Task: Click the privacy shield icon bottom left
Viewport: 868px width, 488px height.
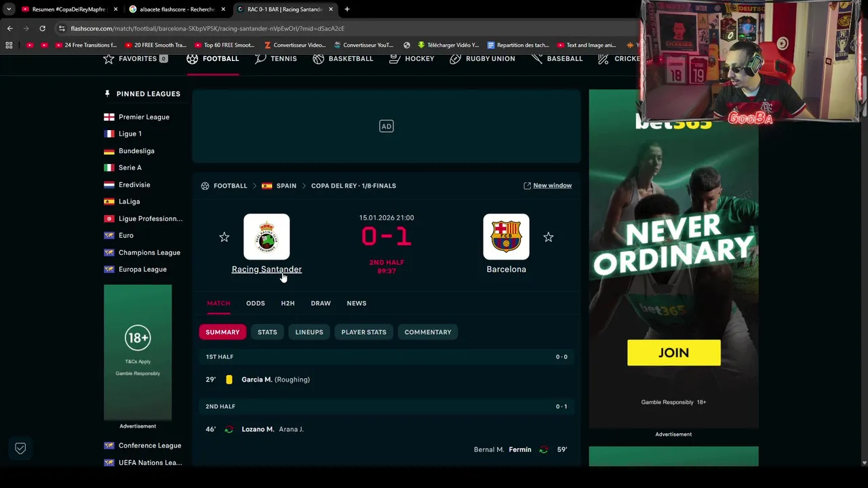Action: pyautogui.click(x=20, y=449)
